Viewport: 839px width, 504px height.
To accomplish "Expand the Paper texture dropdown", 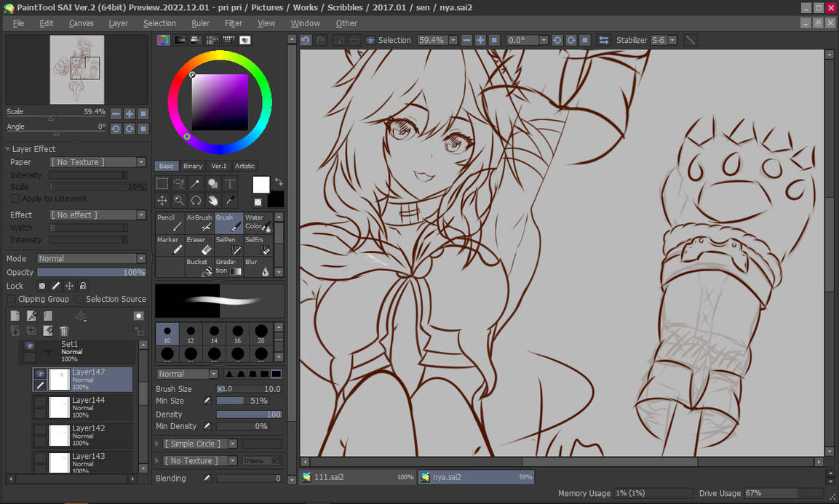I will coord(98,162).
